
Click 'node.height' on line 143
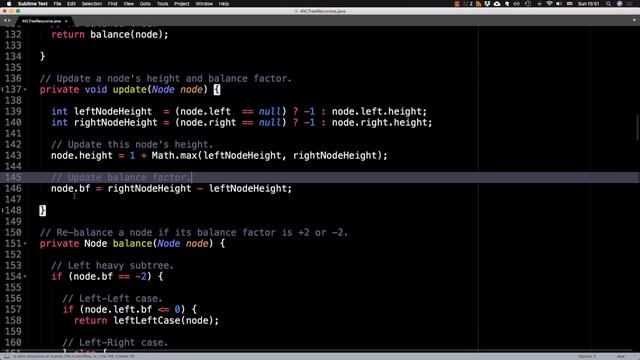(x=82, y=156)
